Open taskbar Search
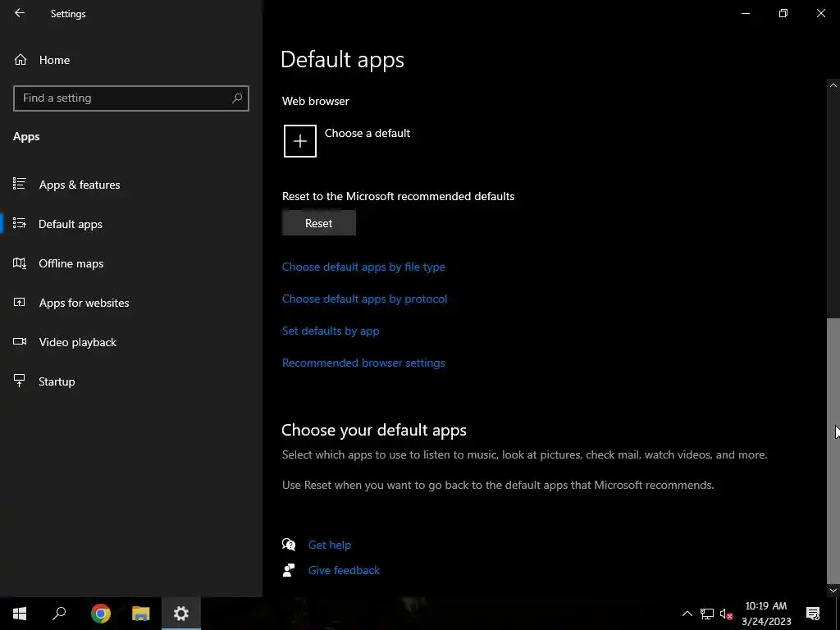Viewport: 840px width, 630px height. tap(59, 614)
